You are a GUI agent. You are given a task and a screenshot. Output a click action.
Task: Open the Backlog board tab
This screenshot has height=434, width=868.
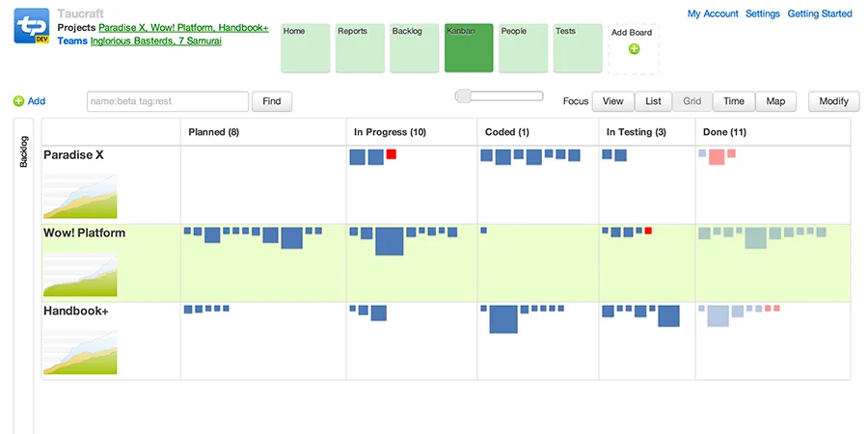[x=414, y=48]
